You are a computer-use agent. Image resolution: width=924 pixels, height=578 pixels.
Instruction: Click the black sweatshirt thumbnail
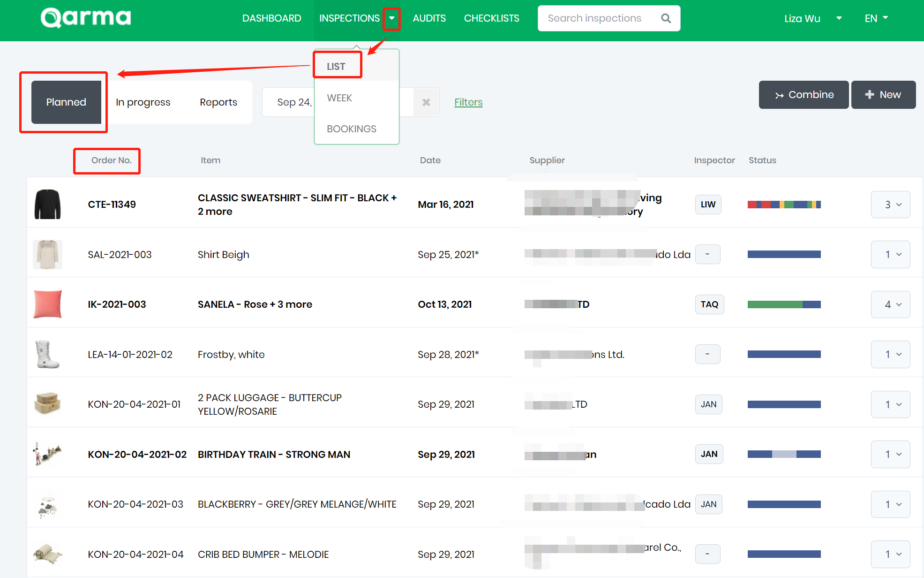(48, 205)
